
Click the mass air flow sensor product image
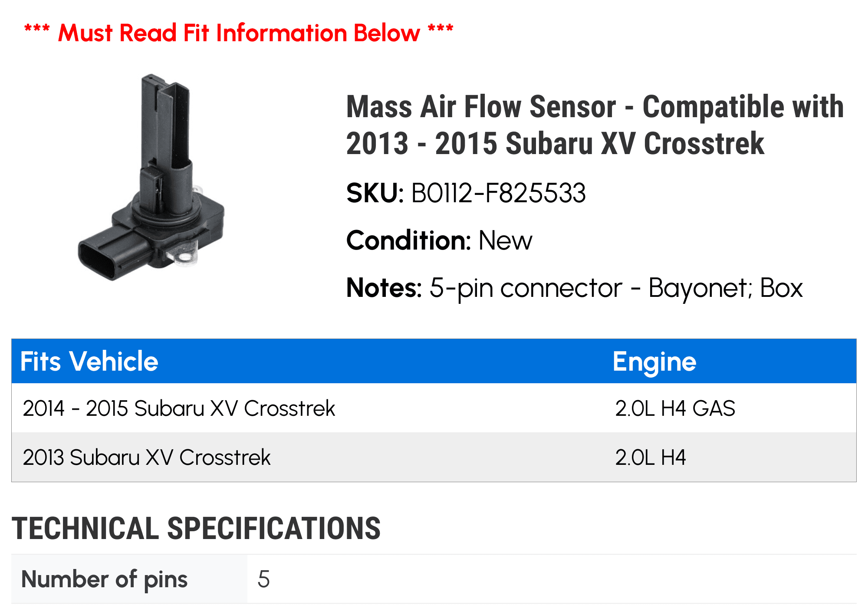click(x=151, y=177)
